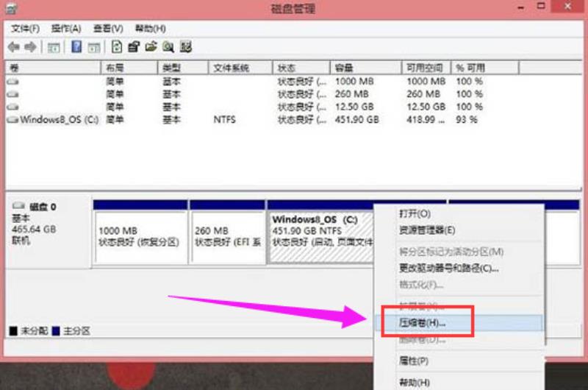Sort by the 类型 column header
This screenshot has height=390, width=588.
pyautogui.click(x=183, y=68)
